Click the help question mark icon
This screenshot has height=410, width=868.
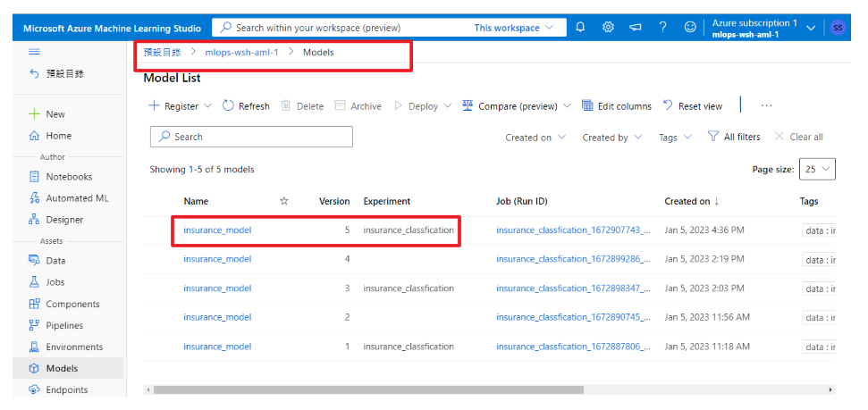click(662, 28)
